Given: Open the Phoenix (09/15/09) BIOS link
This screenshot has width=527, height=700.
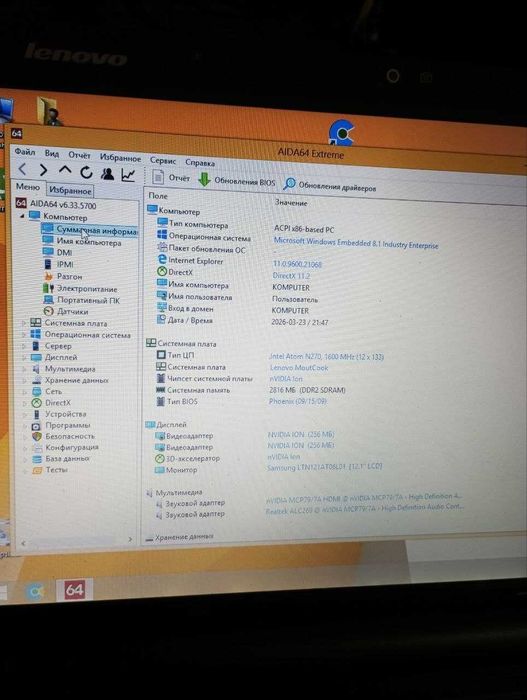Looking at the screenshot, I should (x=297, y=401).
